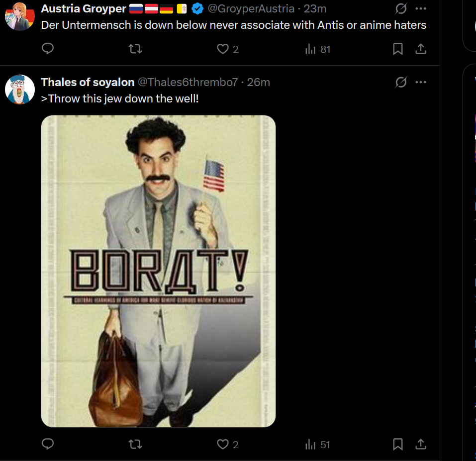Open the attached Borat poster image
476x461 pixels.
pyautogui.click(x=158, y=271)
